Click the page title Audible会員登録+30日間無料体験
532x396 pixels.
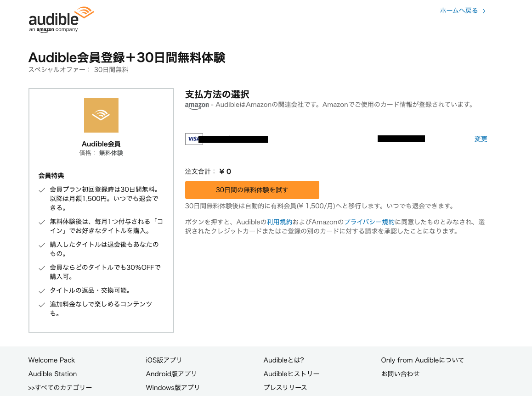pyautogui.click(x=127, y=58)
